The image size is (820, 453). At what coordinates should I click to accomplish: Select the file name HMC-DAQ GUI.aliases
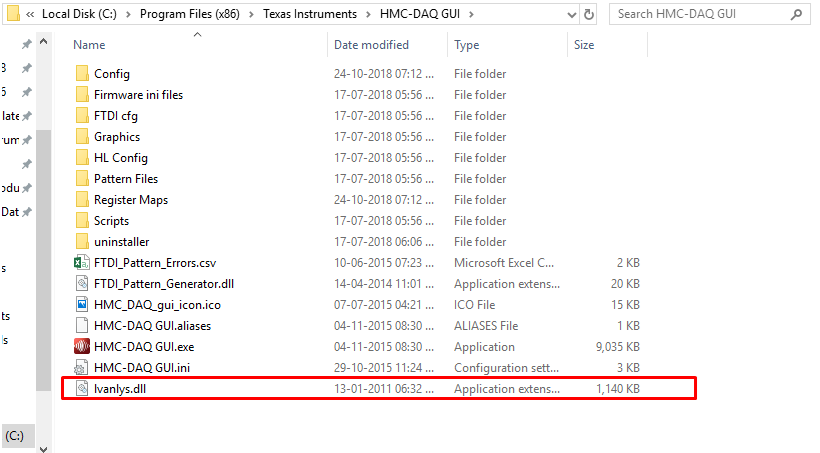152,326
